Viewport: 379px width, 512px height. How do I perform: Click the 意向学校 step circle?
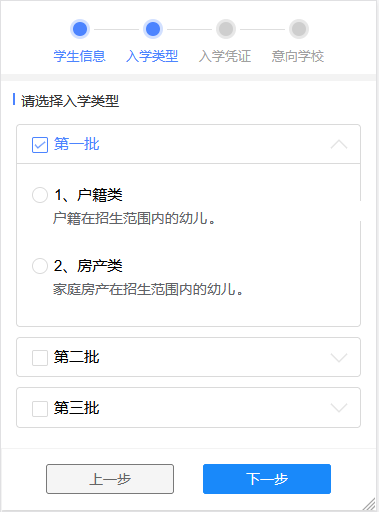pyautogui.click(x=299, y=29)
